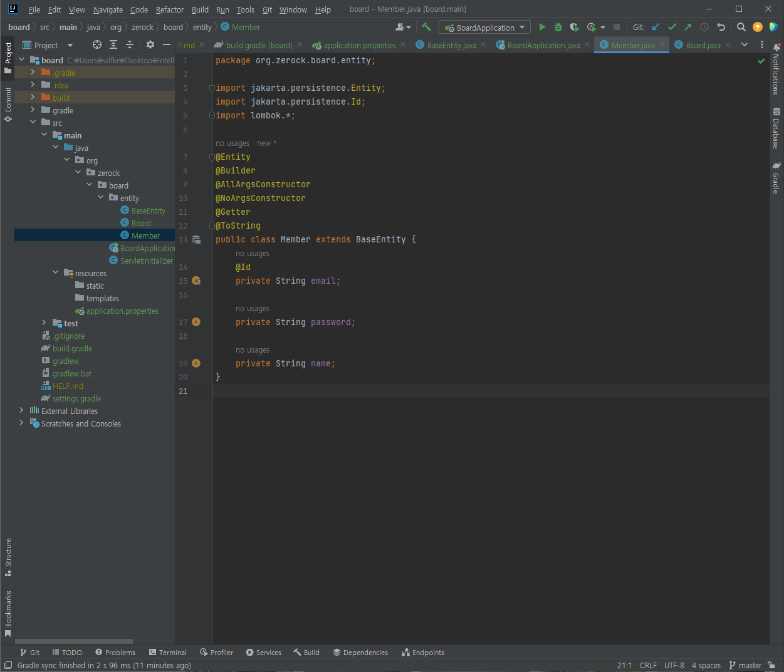Image resolution: width=784 pixels, height=672 pixels.
Task: Fold the annotations block on line 7
Action: click(x=212, y=157)
